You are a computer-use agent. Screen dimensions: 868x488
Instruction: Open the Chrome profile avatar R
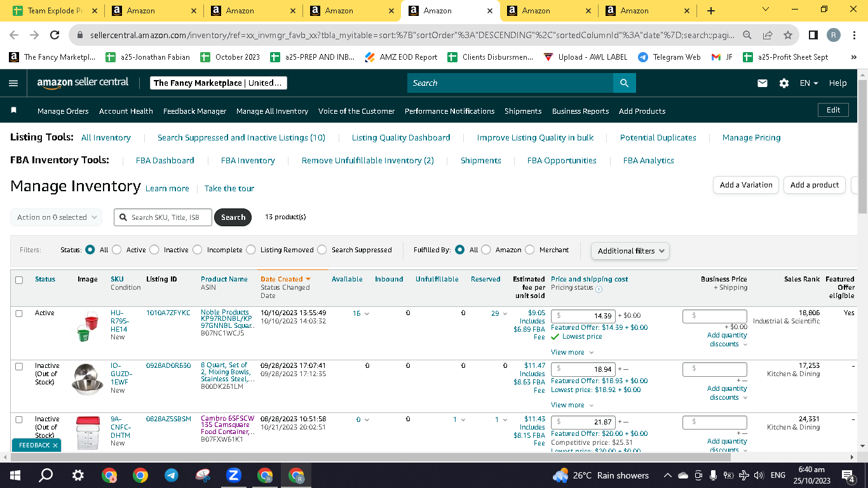coord(834,35)
